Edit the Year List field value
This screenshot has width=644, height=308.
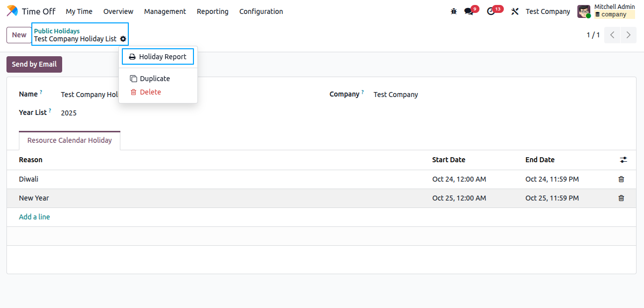point(69,113)
